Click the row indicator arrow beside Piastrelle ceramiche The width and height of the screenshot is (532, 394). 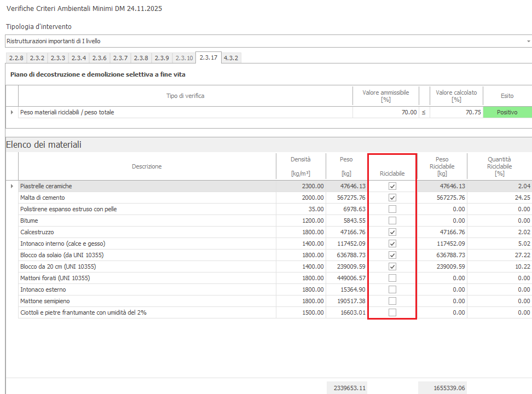pos(12,186)
